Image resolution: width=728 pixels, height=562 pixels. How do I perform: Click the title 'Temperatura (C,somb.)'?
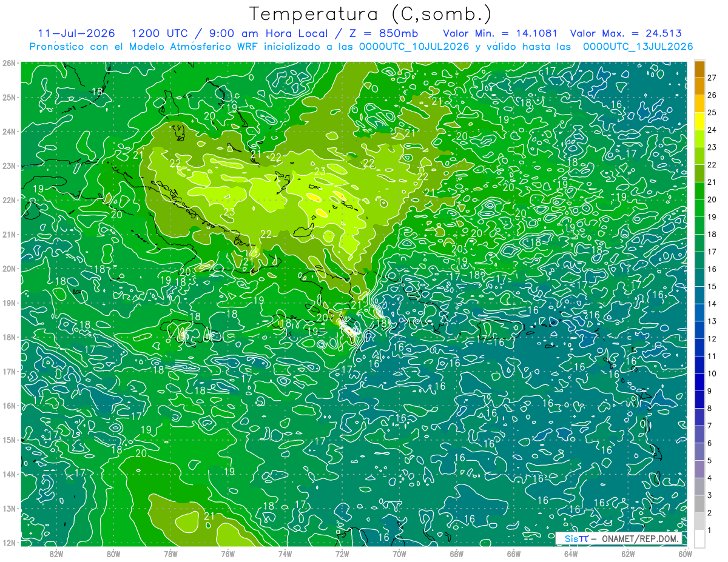(x=370, y=14)
